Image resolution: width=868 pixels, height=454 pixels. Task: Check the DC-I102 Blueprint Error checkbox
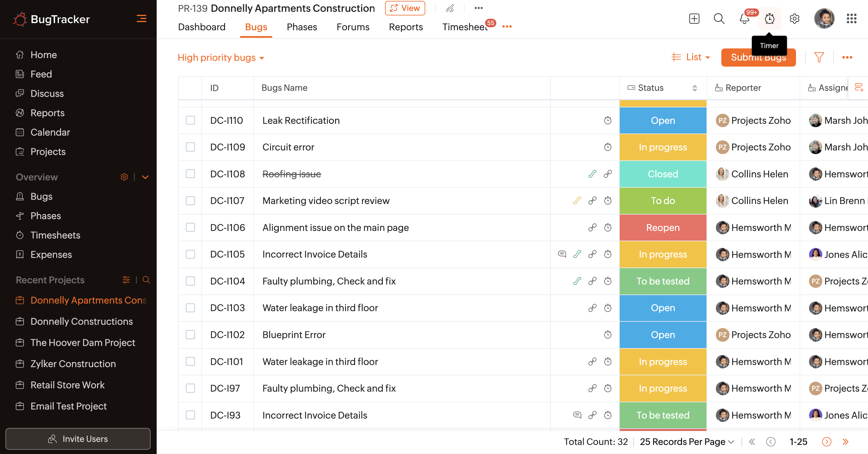click(190, 334)
